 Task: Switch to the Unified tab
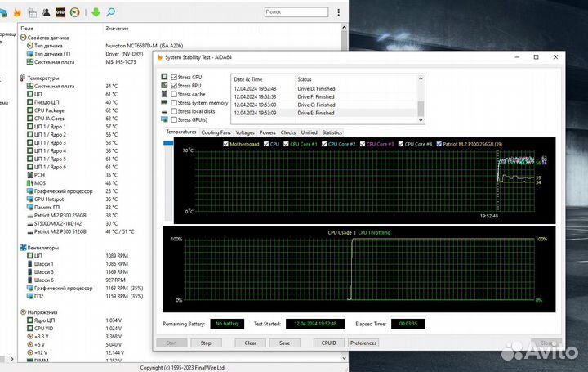click(x=309, y=132)
